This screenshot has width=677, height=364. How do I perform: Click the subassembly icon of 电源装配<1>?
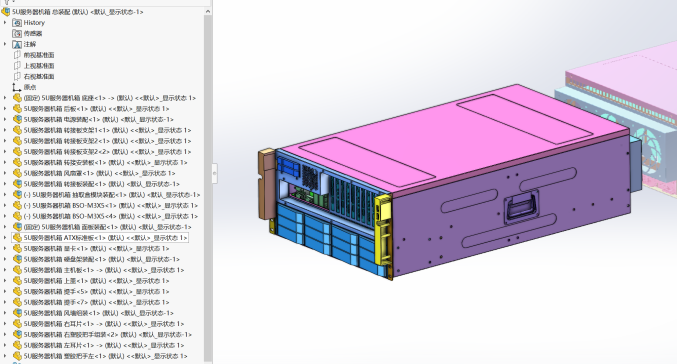coord(17,119)
